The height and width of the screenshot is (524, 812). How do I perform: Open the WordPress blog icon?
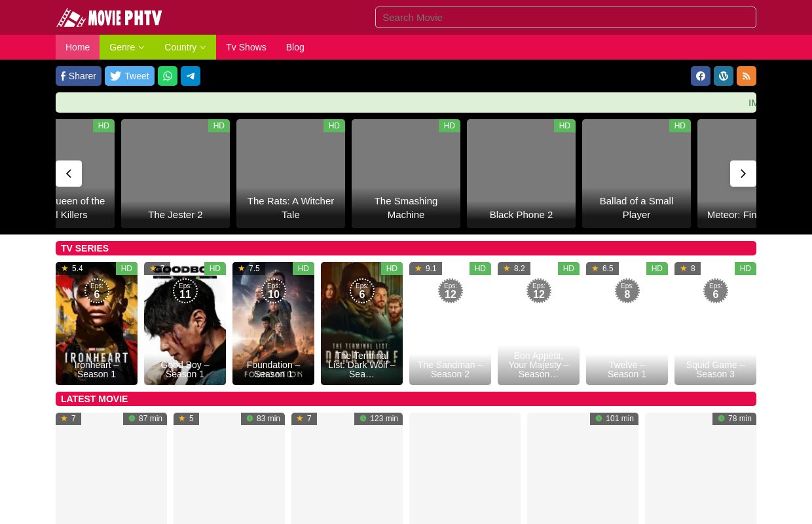724,76
